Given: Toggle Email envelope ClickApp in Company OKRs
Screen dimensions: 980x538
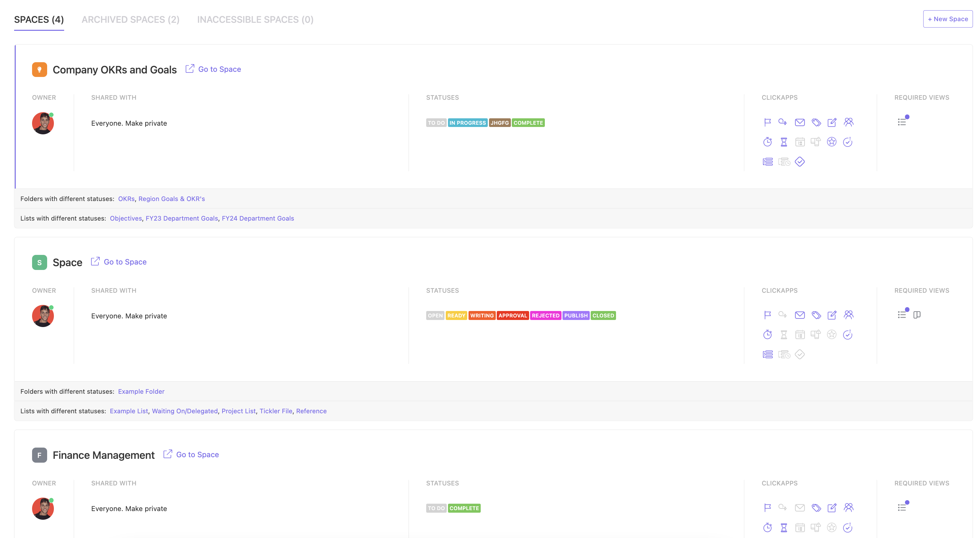Looking at the screenshot, I should point(800,122).
